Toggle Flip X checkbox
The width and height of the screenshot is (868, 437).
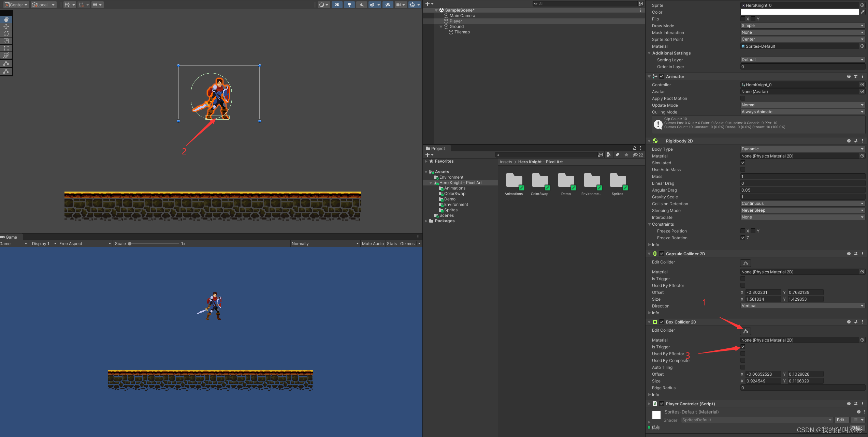743,19
